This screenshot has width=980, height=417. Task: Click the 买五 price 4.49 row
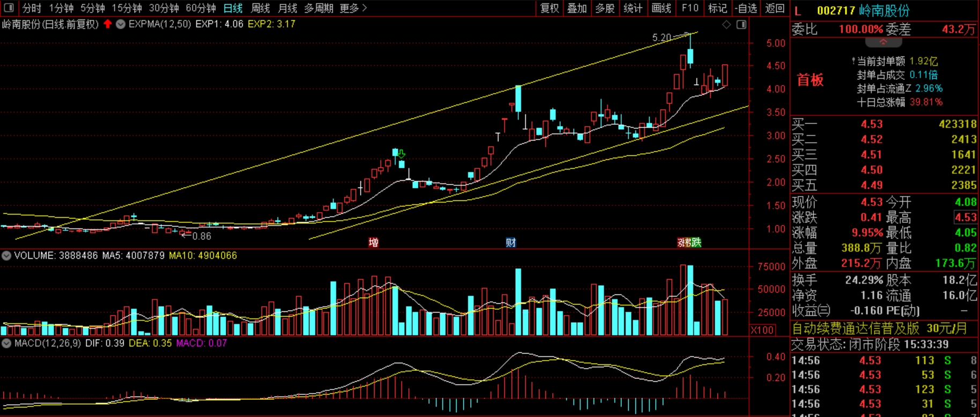885,185
